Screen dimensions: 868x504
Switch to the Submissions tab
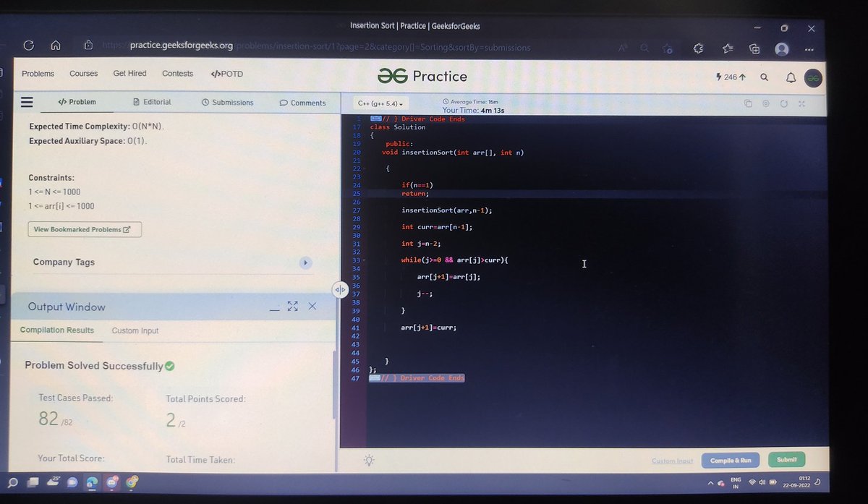[x=227, y=103]
